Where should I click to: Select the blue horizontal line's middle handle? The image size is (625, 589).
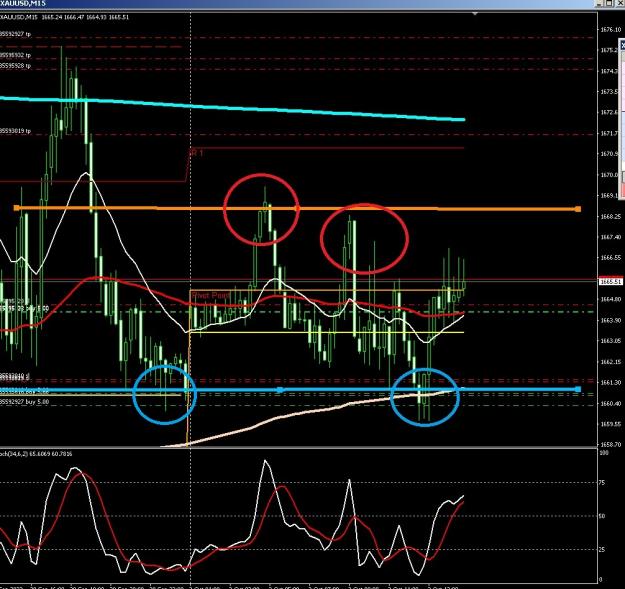[280, 389]
